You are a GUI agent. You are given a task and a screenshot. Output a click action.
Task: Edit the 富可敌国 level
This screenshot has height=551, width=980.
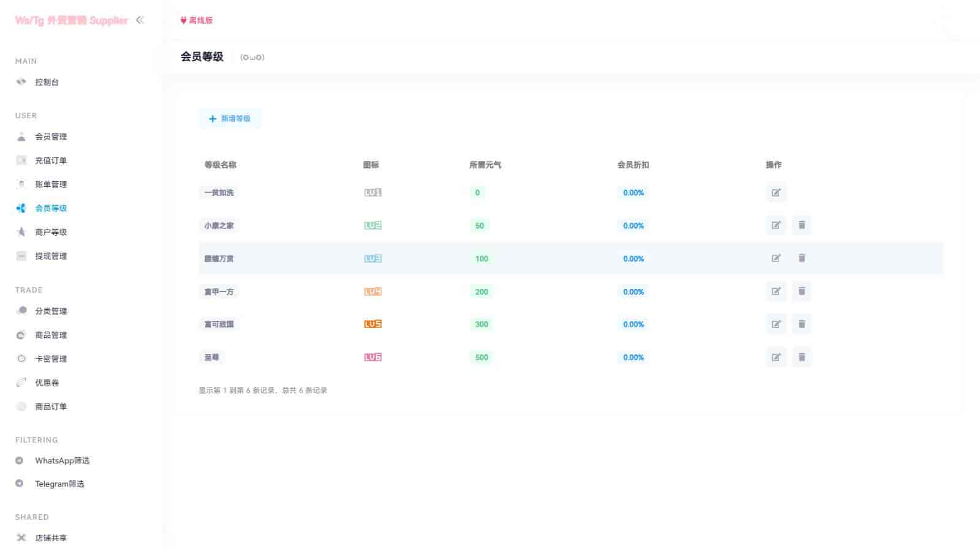(x=775, y=324)
